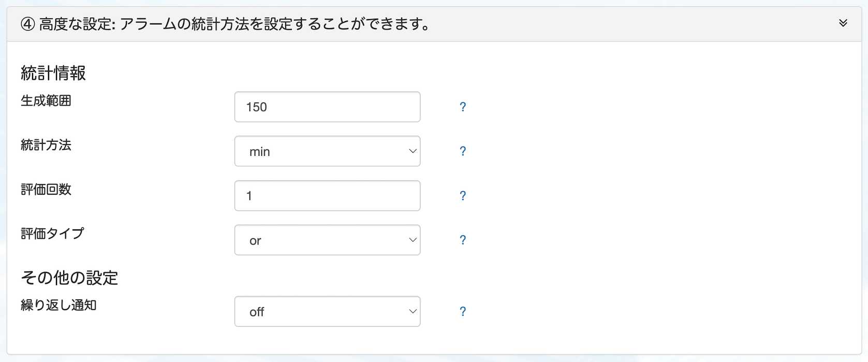Viewport: 868px width, 362px height.
Task: Click the 統計情報 section heading
Action: point(53,73)
